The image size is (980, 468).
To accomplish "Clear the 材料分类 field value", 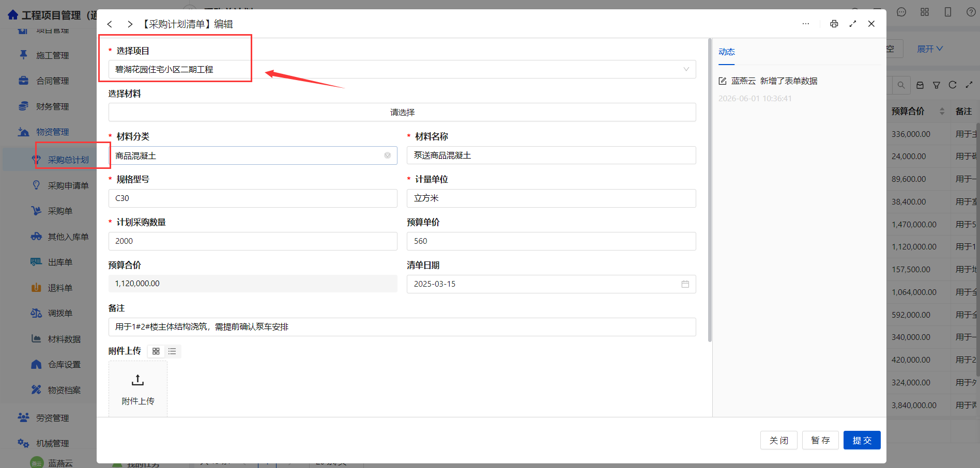I will 388,155.
